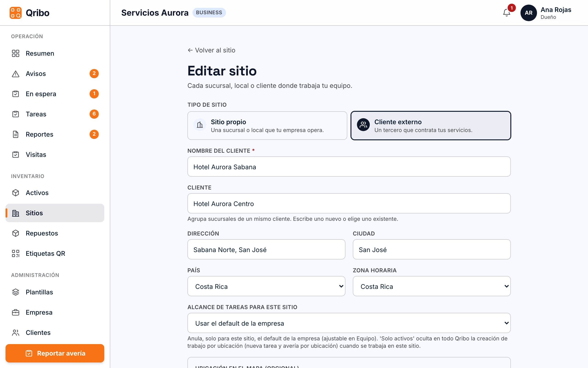The width and height of the screenshot is (588, 368).
Task: Click the En espera badge showing 1
Action: [94, 94]
